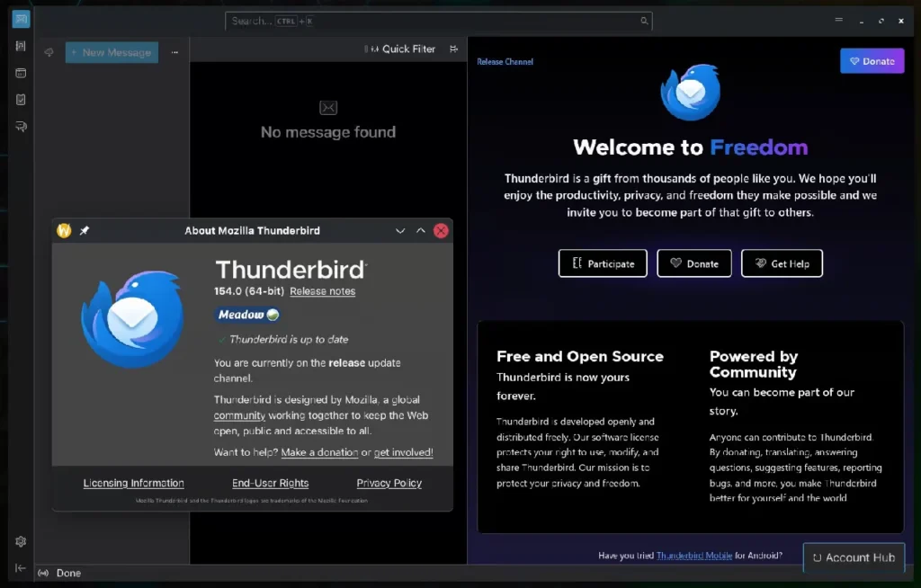Open the Chat space icon
Image resolution: width=921 pixels, height=588 pixels.
click(21, 126)
